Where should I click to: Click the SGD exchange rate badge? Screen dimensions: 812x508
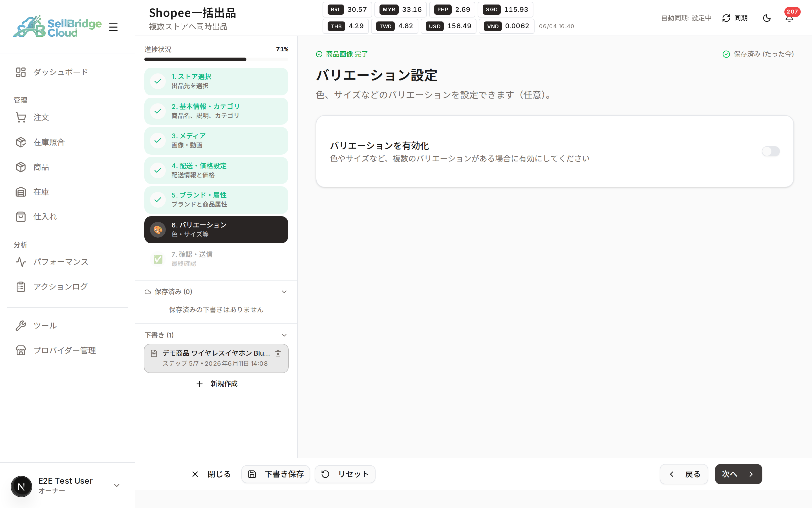click(505, 10)
